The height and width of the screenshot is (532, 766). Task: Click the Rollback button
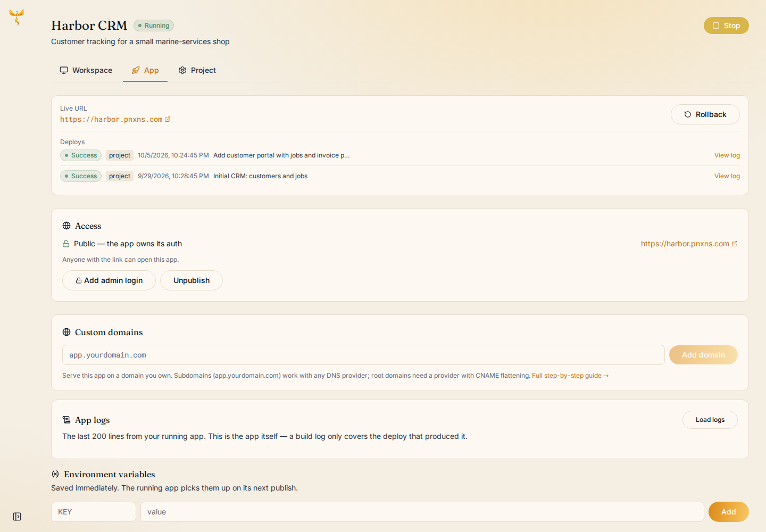(x=705, y=114)
